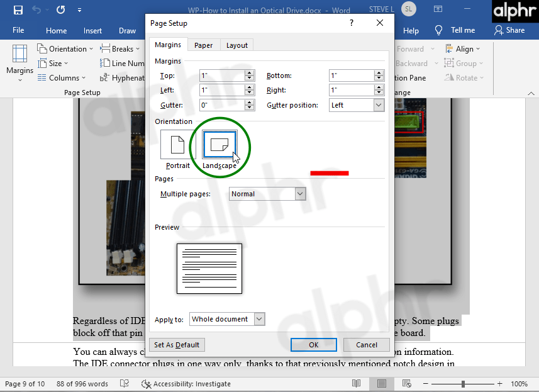
Task: Open the Multiple pages dropdown
Action: click(x=300, y=194)
